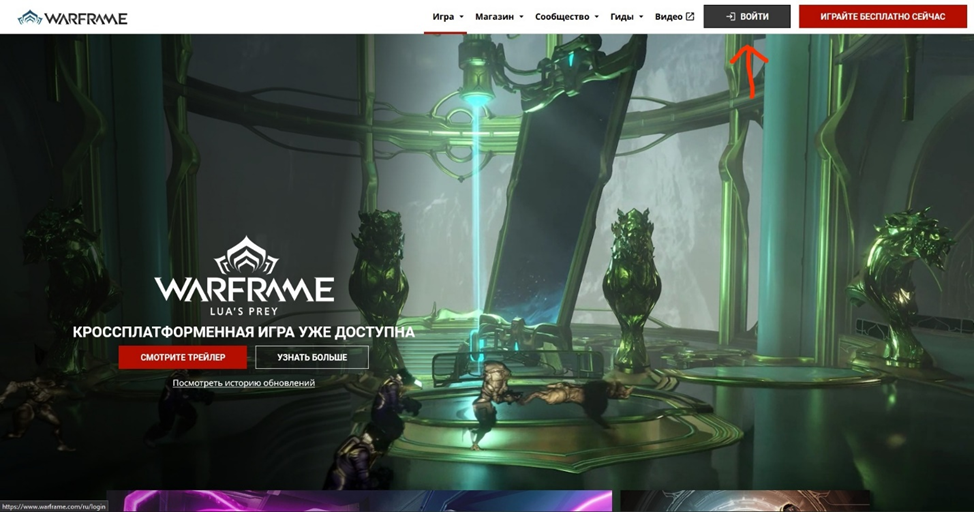The height and width of the screenshot is (512, 974).
Task: Open the Магазин menu
Action: (x=494, y=17)
